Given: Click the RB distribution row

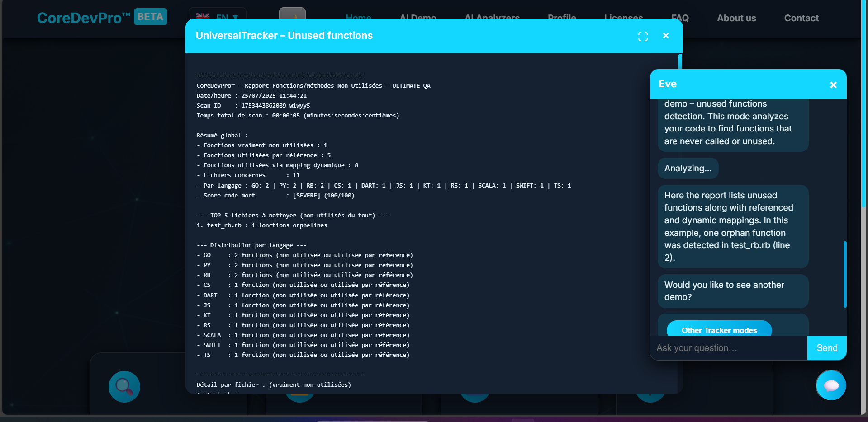Looking at the screenshot, I should click(x=305, y=275).
